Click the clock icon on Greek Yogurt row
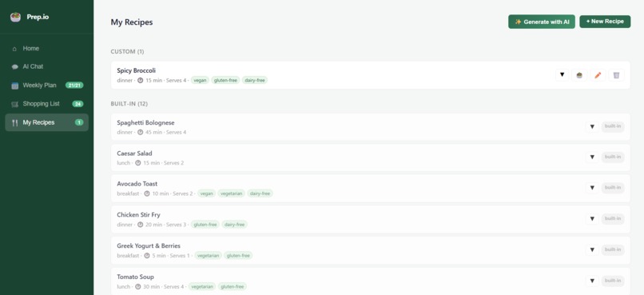Viewport: 644px width, 295px height. [147, 256]
